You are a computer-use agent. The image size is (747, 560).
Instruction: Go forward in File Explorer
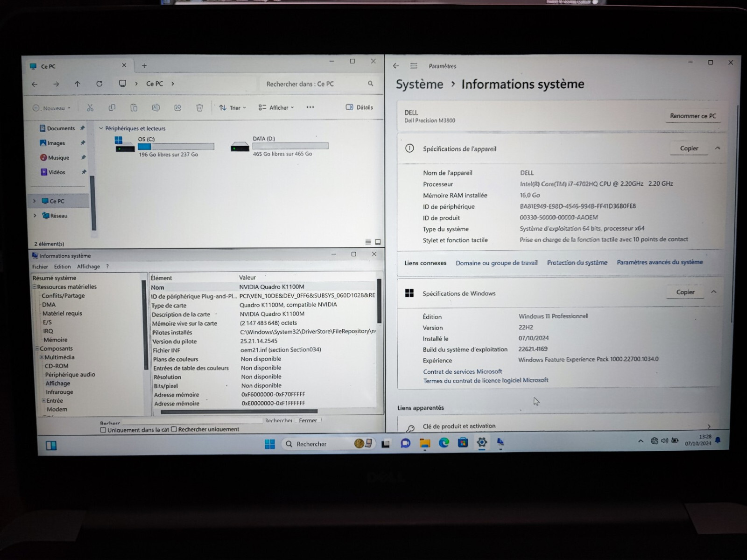[56, 85]
